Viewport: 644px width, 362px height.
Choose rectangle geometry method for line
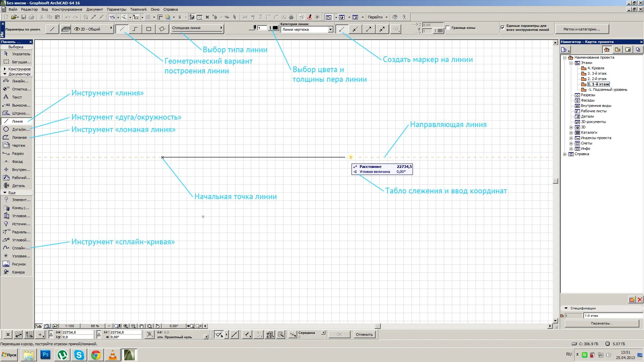point(149,29)
